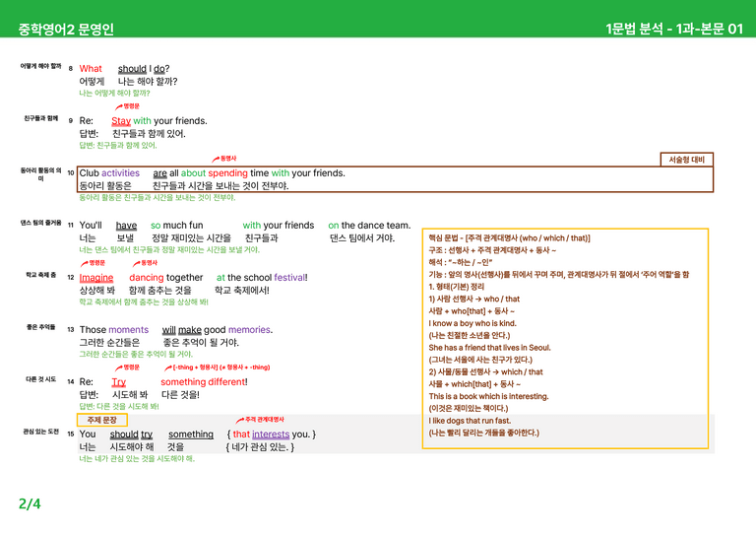Click the bracketed phrase "{ 네가 관심 있는. }"
The height and width of the screenshot is (535, 756).
[x=260, y=447]
